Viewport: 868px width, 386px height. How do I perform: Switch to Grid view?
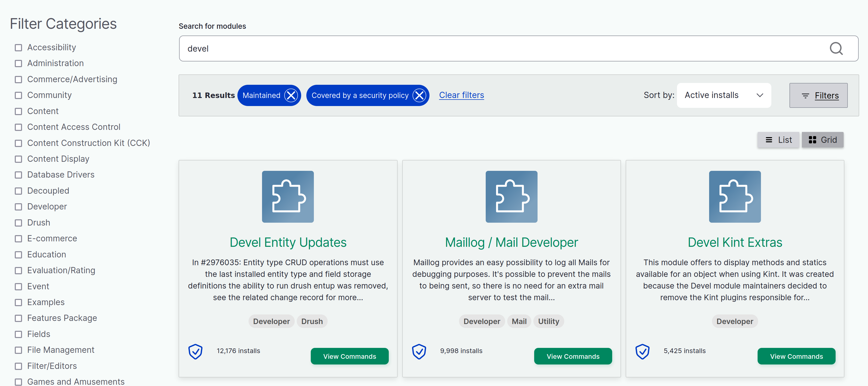pyautogui.click(x=822, y=140)
